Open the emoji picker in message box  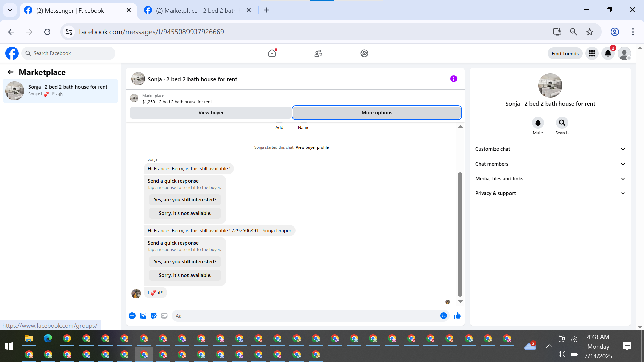point(443,316)
